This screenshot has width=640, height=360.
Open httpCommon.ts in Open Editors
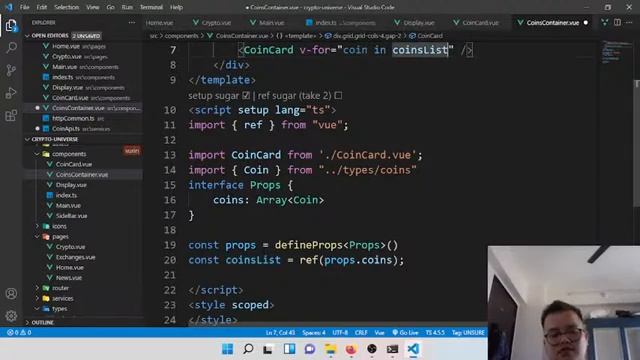(73, 118)
